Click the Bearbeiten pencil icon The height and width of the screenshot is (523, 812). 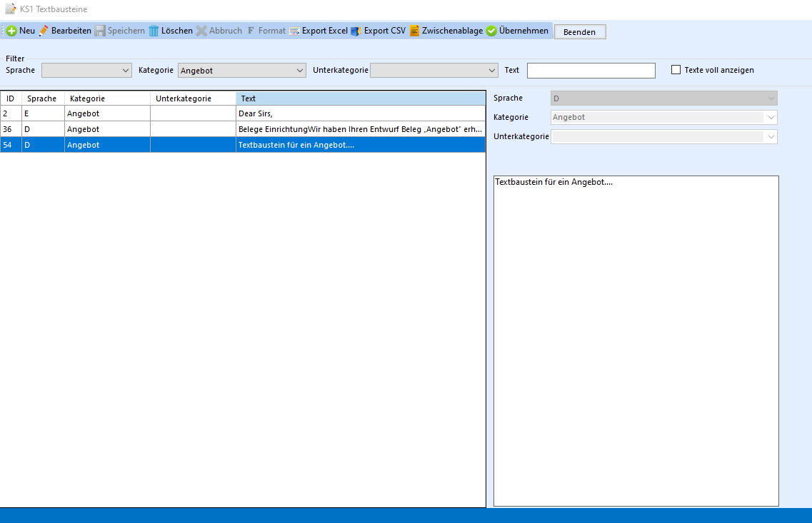tap(44, 31)
